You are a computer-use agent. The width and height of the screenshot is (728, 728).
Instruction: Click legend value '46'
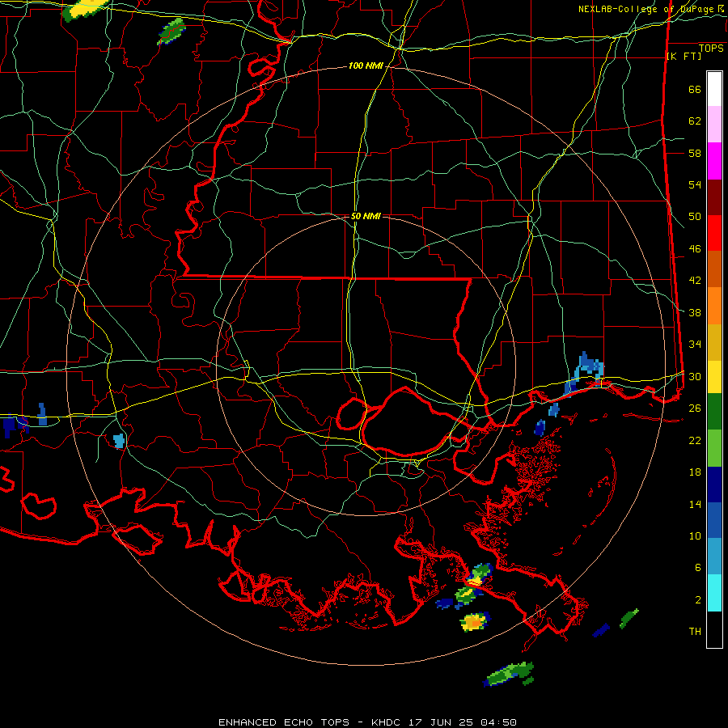coord(695,249)
